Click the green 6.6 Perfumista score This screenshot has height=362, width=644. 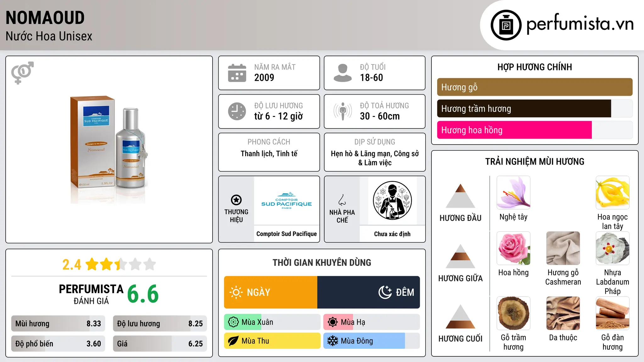[x=143, y=294]
